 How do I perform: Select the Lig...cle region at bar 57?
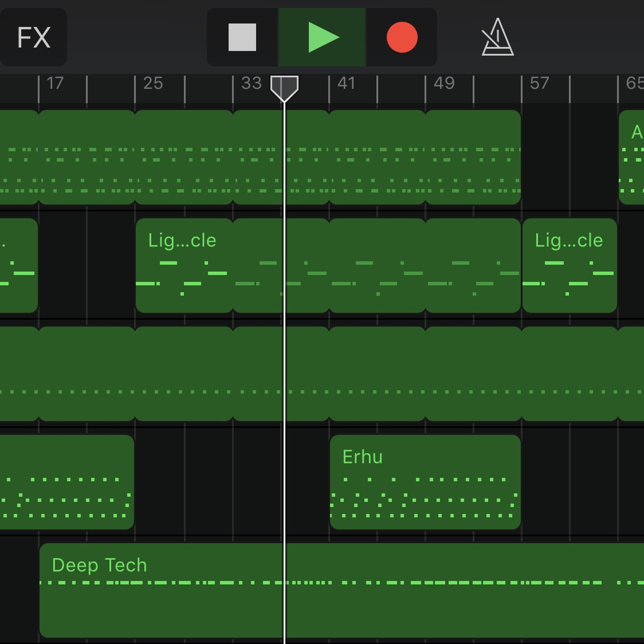coord(570,265)
